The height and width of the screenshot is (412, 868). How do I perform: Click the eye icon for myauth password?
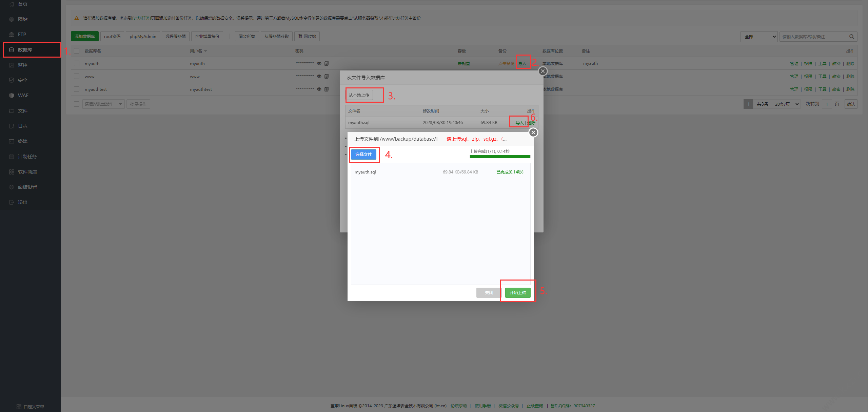(x=319, y=63)
